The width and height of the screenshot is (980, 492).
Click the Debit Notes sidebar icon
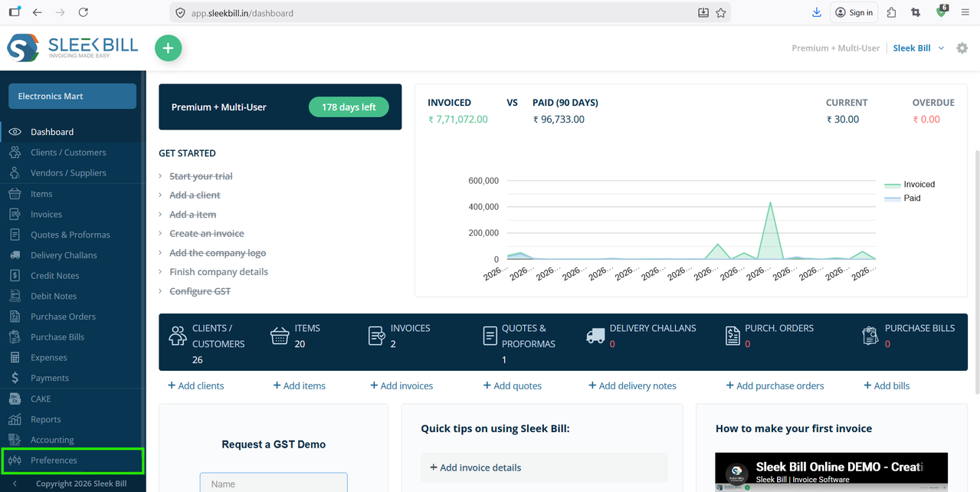(15, 296)
